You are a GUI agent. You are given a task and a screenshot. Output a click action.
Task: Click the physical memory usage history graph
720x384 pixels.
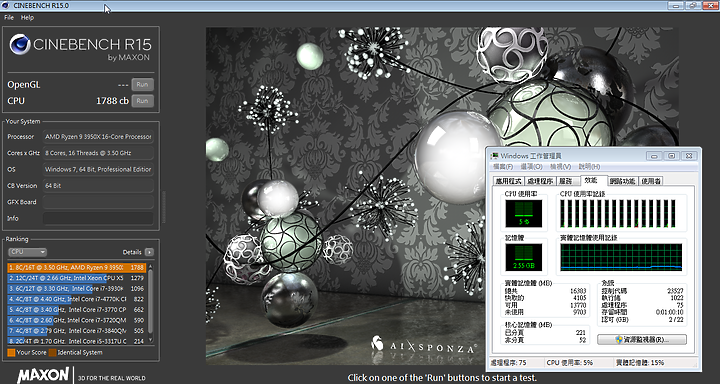621,257
